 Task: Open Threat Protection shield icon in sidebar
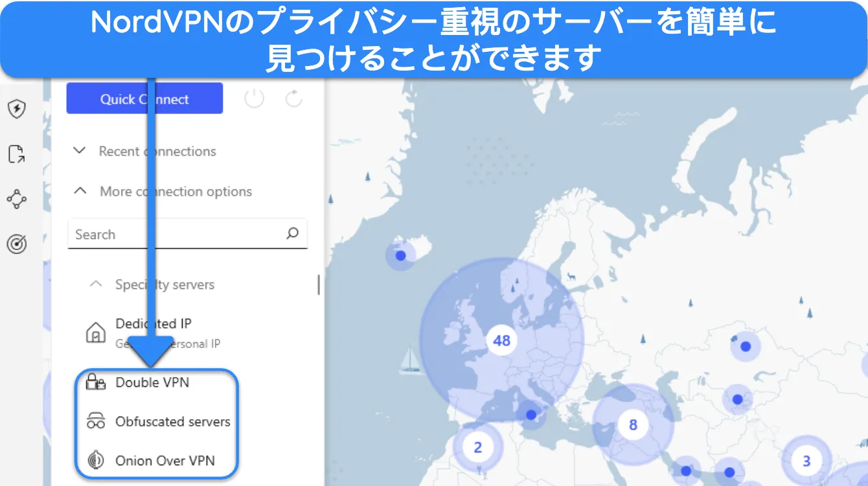16,110
